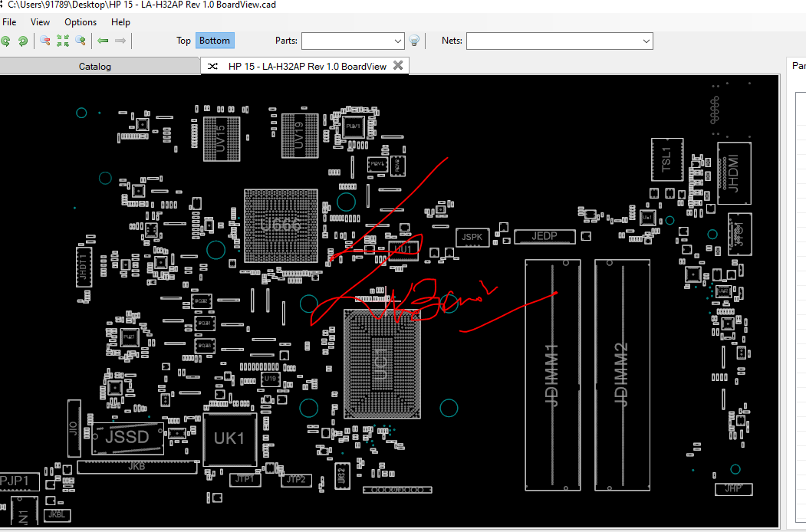Select the JHDT1 connector
The image size is (806, 532).
coord(84,268)
